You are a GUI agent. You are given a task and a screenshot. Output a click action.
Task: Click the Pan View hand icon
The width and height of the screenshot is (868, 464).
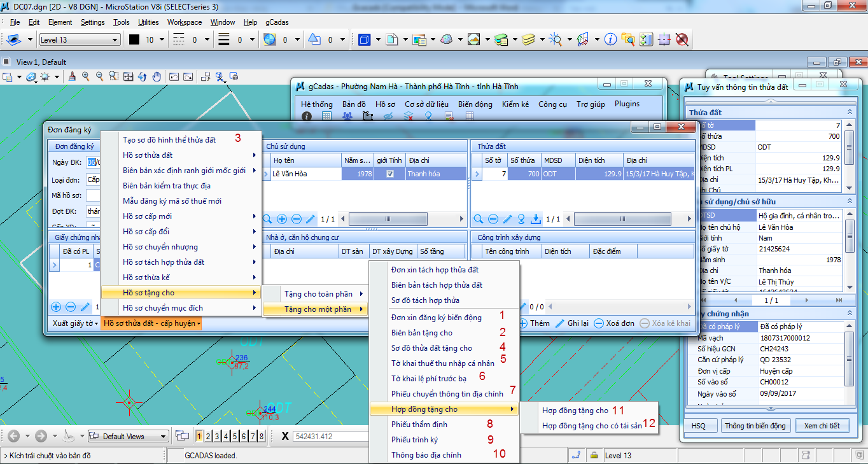pos(157,76)
